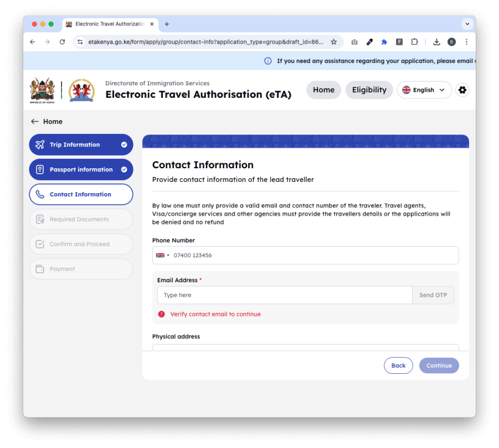Open Chrome three-dot menu
The image size is (499, 448).
[467, 42]
